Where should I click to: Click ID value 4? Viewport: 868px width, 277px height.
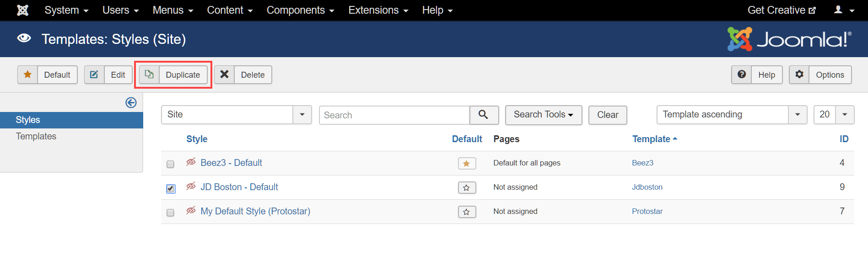coord(842,163)
